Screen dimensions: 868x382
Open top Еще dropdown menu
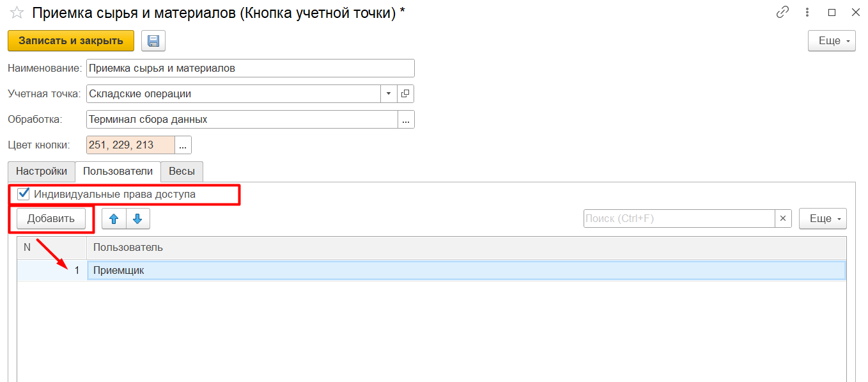[x=832, y=41]
